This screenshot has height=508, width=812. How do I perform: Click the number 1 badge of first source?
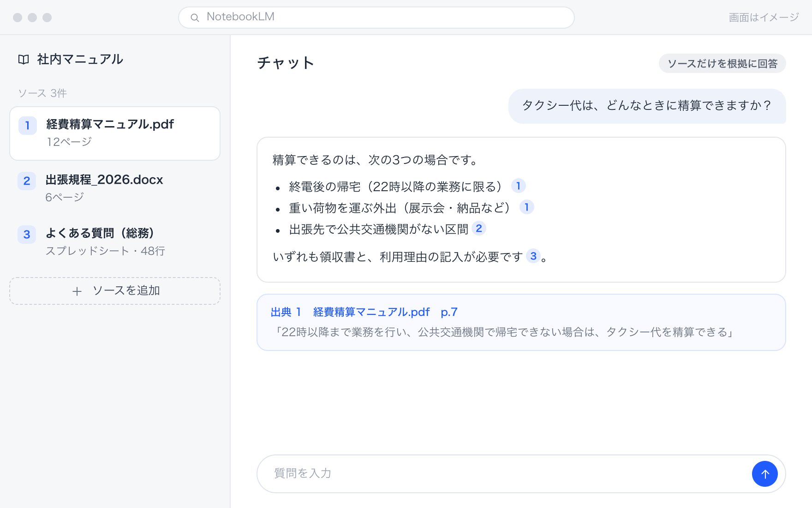point(27,126)
